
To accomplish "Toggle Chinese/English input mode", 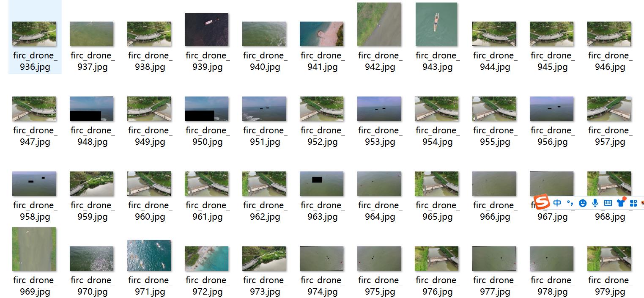I will coord(557,203).
